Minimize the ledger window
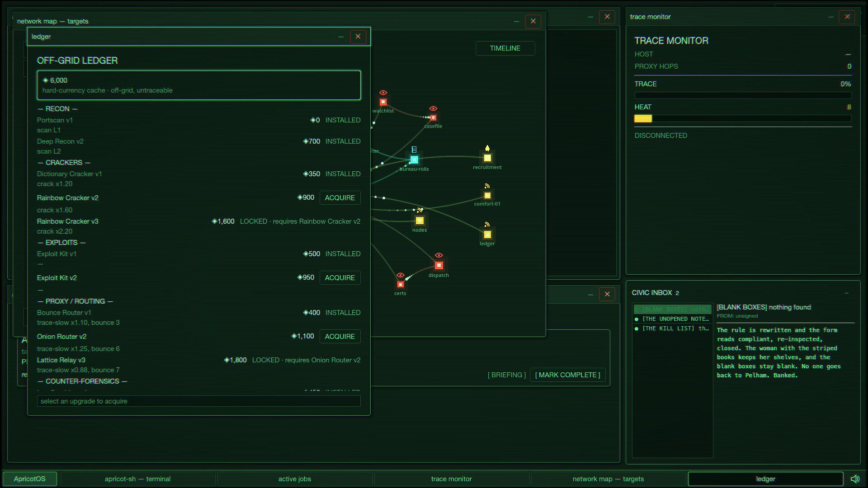 click(341, 37)
